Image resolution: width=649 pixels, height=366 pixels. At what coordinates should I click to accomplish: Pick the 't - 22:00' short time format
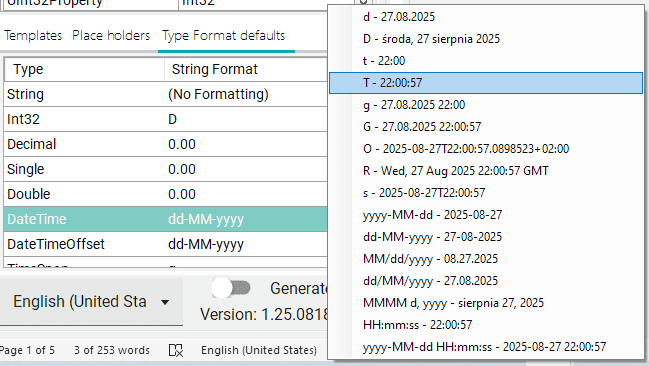[486, 61]
